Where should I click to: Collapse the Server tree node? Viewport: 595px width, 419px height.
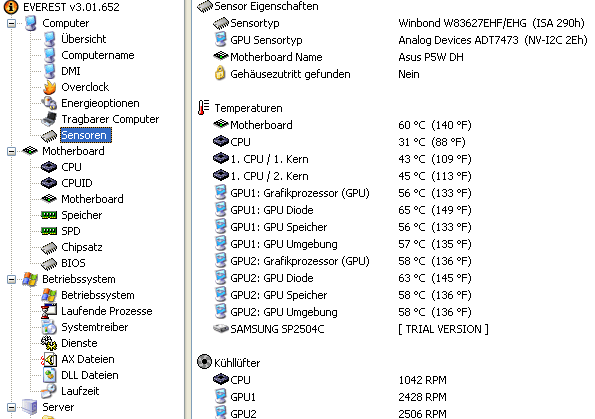[12, 408]
